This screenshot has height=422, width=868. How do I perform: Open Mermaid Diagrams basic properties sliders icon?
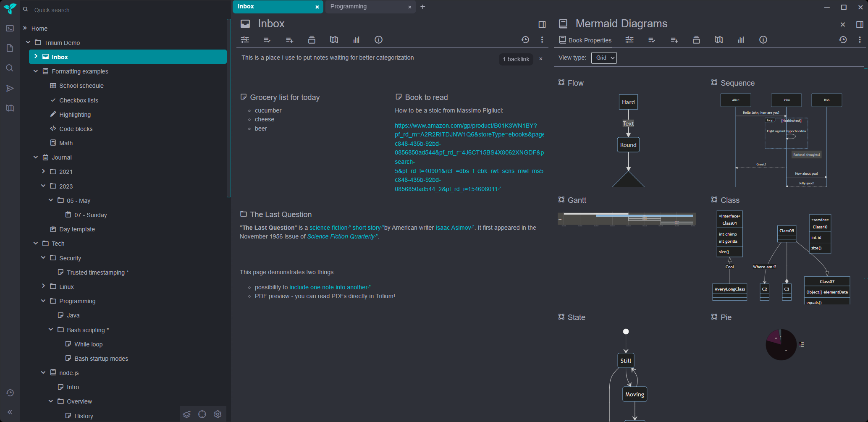(629, 40)
